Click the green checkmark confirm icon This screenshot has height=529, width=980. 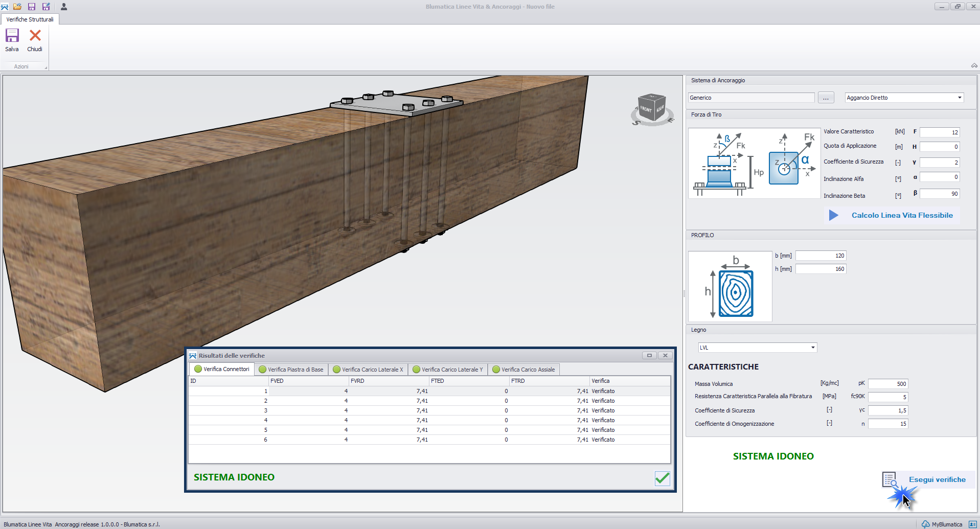[662, 478]
